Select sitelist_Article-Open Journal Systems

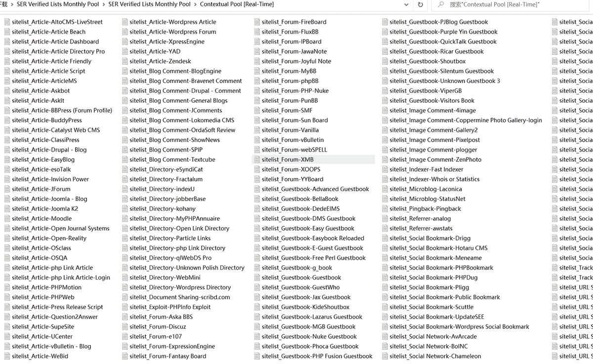(x=61, y=228)
